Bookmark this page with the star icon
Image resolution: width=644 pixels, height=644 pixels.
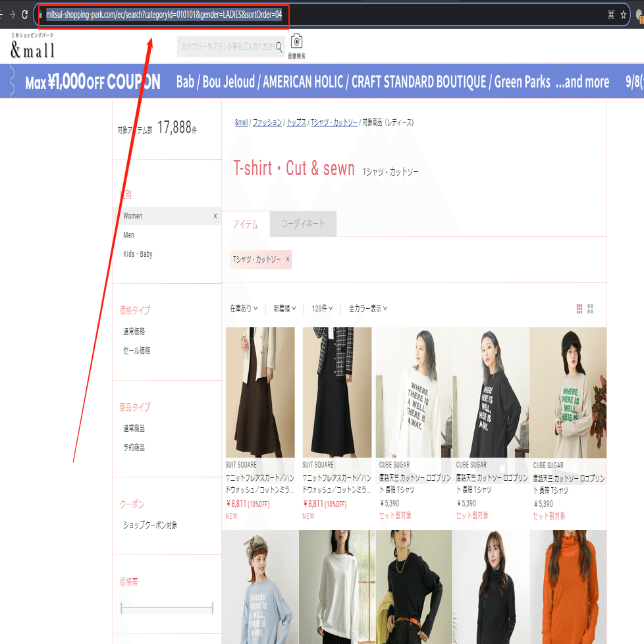[623, 14]
